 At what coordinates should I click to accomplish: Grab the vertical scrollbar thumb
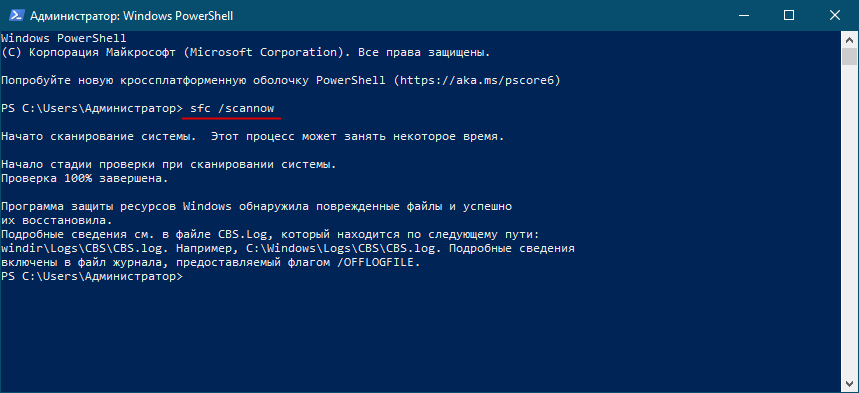[x=850, y=56]
